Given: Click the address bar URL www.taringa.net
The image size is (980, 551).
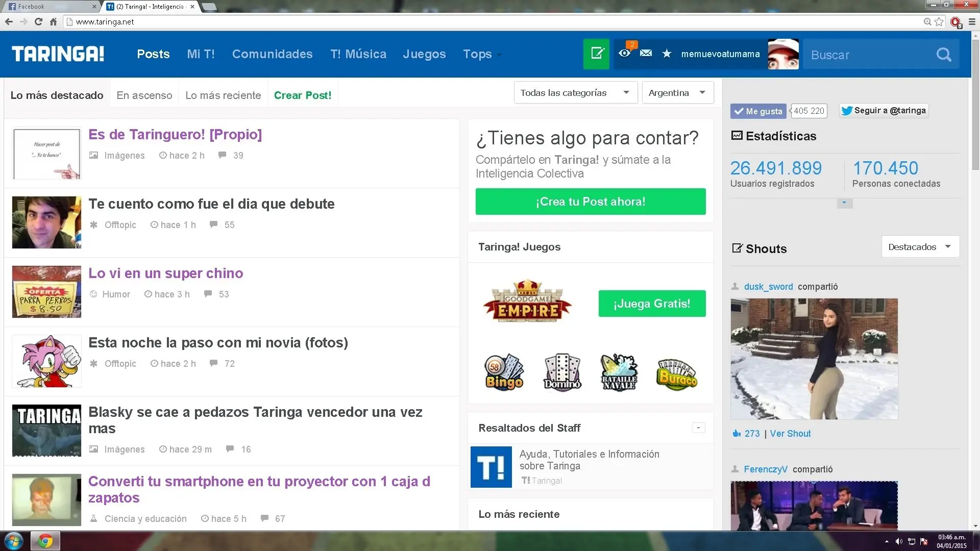Looking at the screenshot, I should pyautogui.click(x=105, y=21).
